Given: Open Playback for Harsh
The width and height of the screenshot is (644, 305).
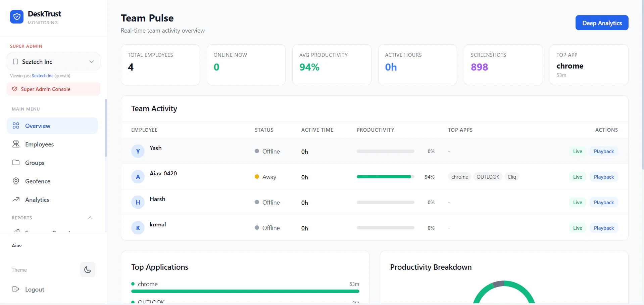Looking at the screenshot, I should pyautogui.click(x=604, y=203).
